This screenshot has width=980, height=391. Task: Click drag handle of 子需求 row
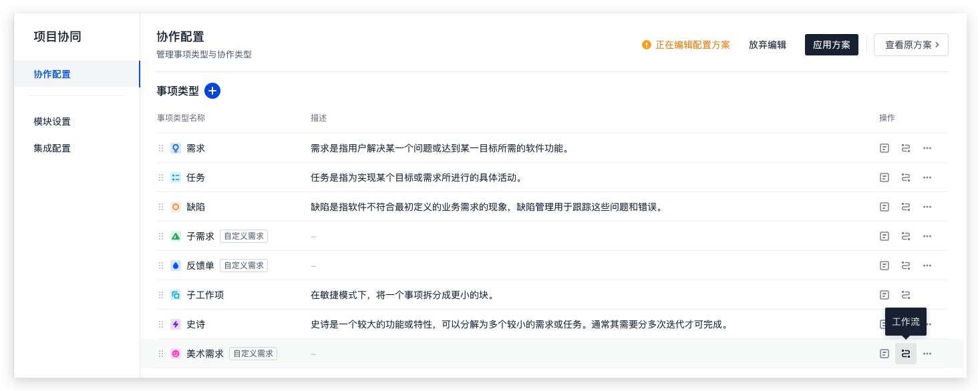[x=161, y=236]
